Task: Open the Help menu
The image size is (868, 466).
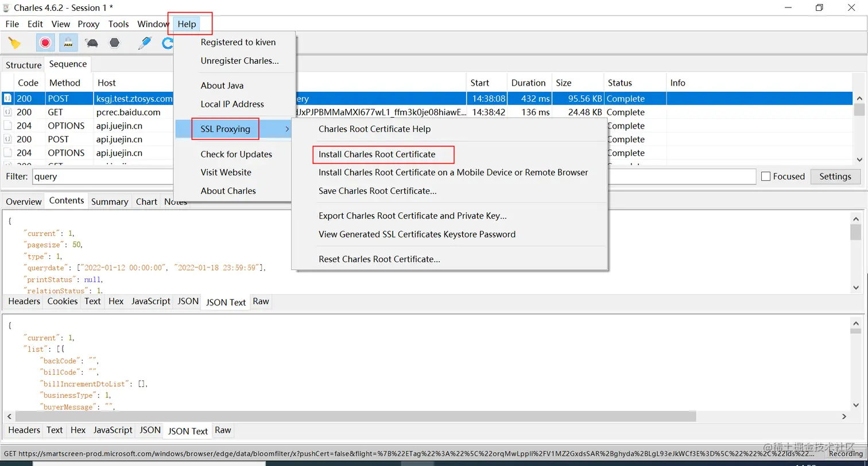Action: point(187,24)
